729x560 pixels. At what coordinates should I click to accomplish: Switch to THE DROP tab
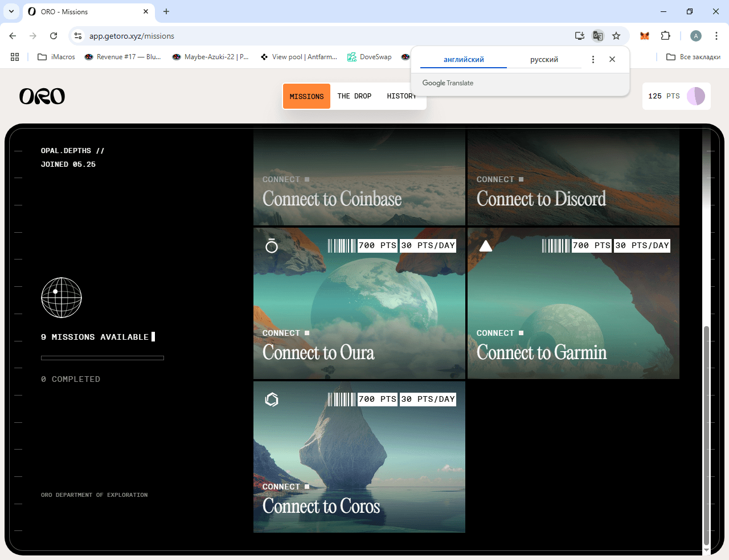click(x=354, y=96)
